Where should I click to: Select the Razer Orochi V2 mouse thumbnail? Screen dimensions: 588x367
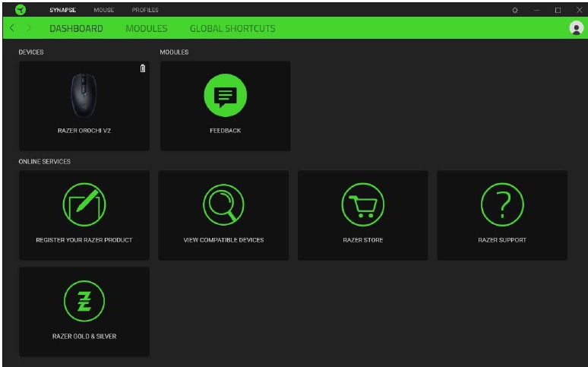pos(84,94)
